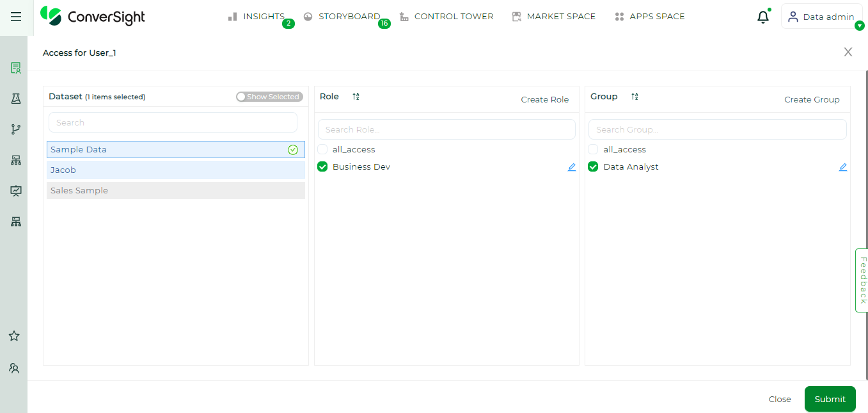The image size is (868, 413).
Task: Click the Role sort order control
Action: coord(355,96)
